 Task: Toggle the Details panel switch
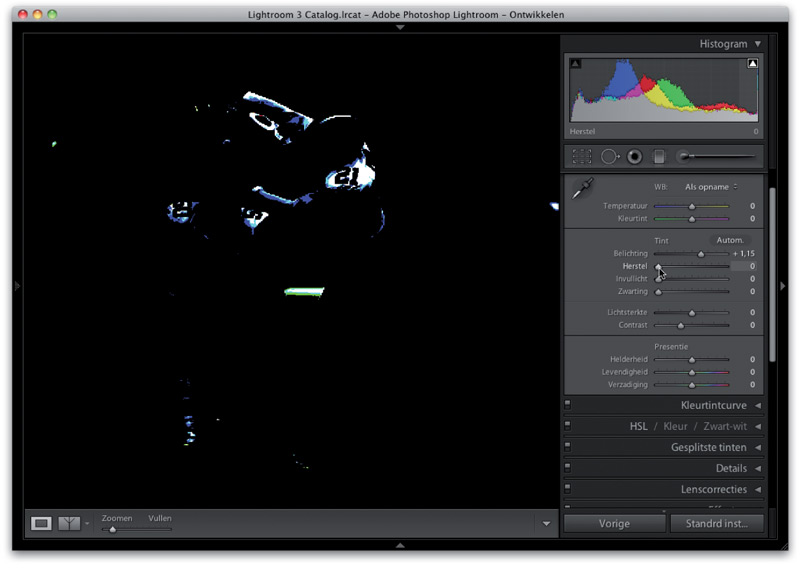(x=567, y=467)
